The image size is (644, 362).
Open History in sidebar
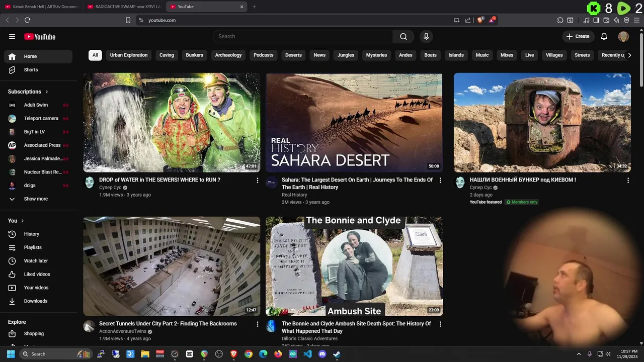(x=38, y=234)
